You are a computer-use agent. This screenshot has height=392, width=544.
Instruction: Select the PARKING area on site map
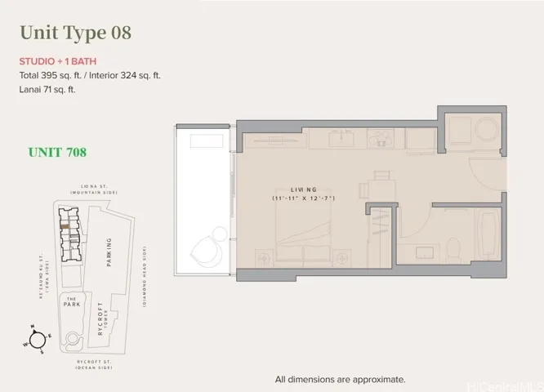pyautogui.click(x=109, y=252)
